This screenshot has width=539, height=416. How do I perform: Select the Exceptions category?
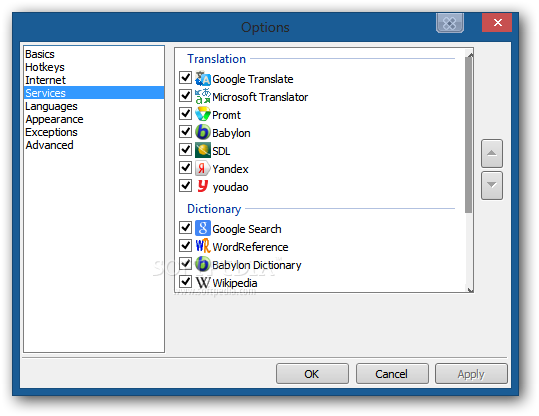tap(94, 132)
